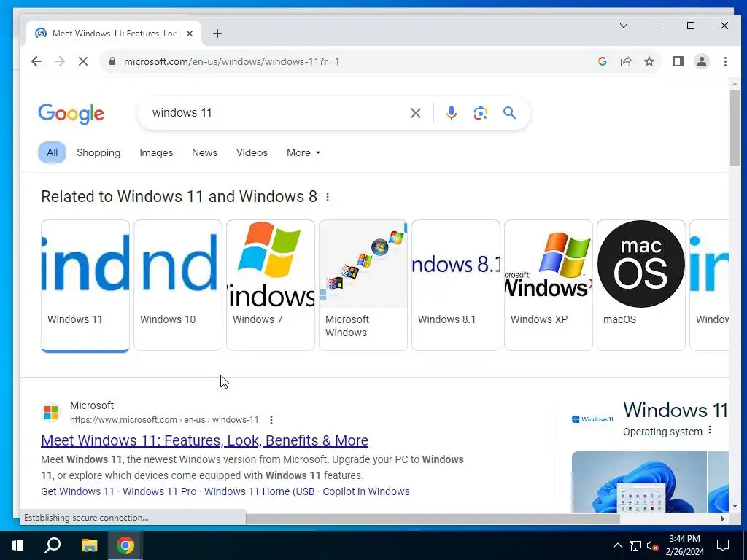Open the network status tray icon
The height and width of the screenshot is (560, 747).
pos(635,545)
